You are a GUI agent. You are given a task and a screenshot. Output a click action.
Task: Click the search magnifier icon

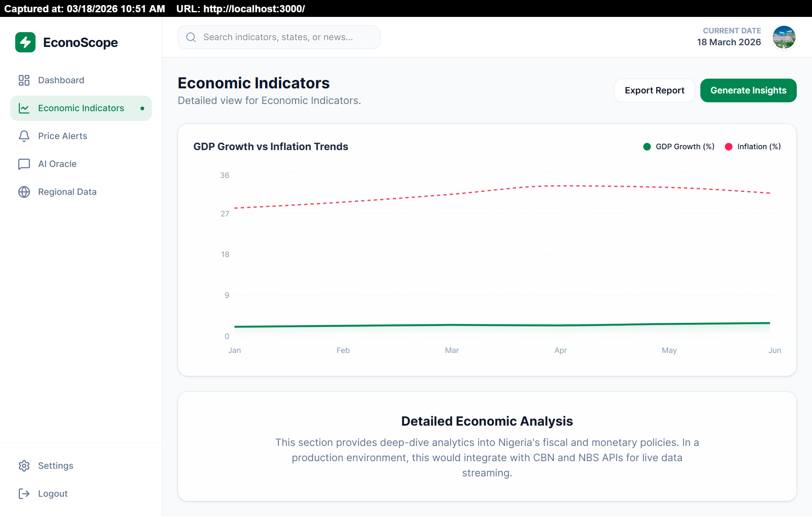tap(191, 37)
